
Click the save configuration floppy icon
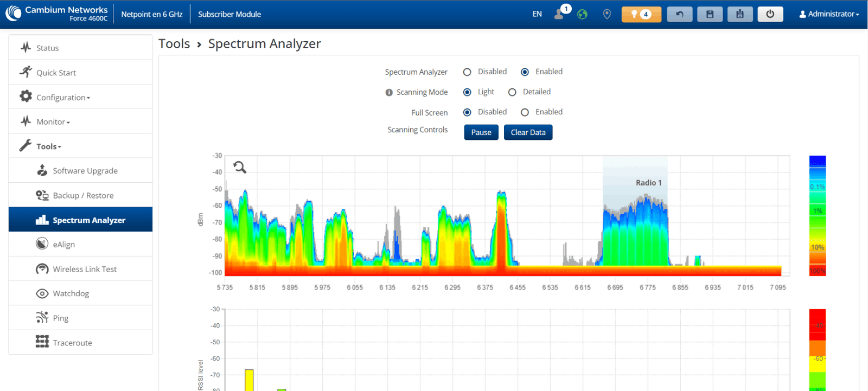pos(710,14)
